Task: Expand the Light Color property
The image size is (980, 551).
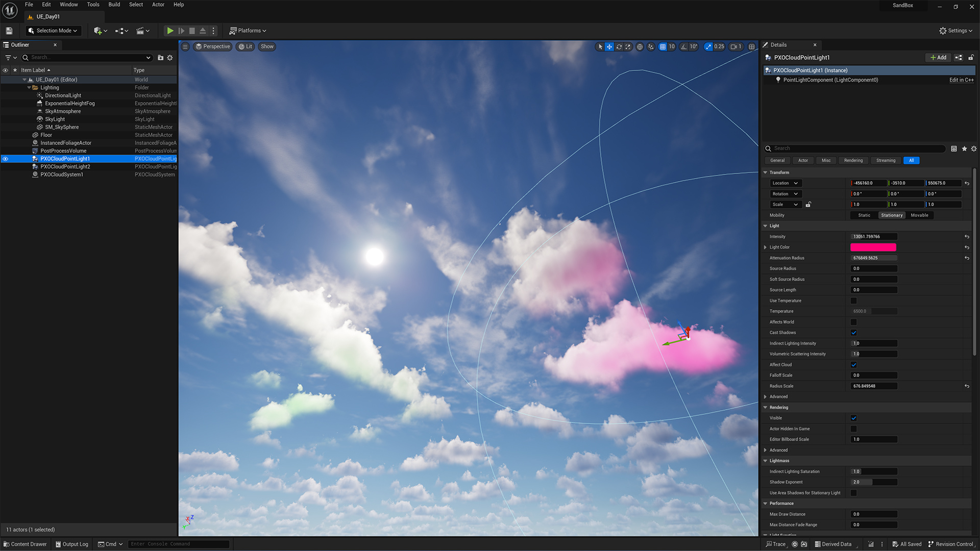Action: (765, 247)
